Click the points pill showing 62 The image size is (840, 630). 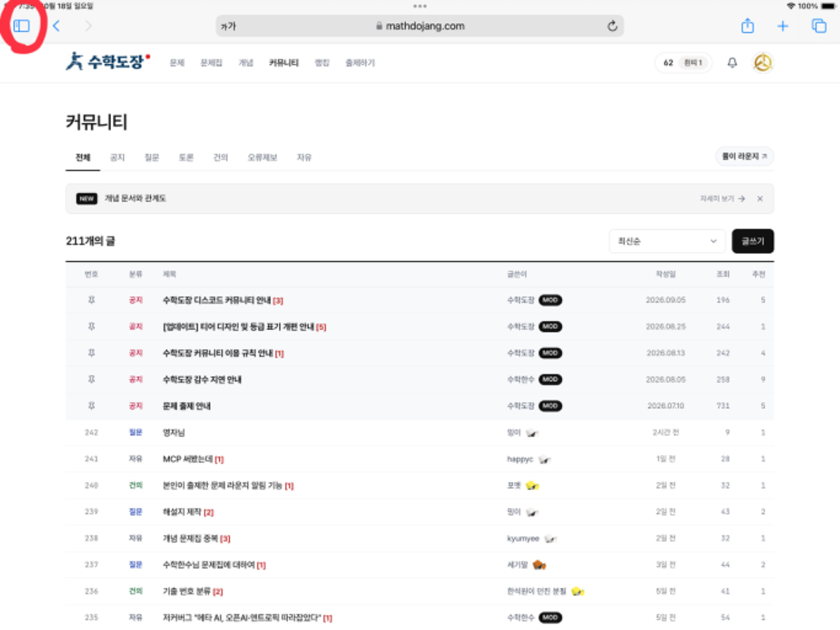pos(683,63)
